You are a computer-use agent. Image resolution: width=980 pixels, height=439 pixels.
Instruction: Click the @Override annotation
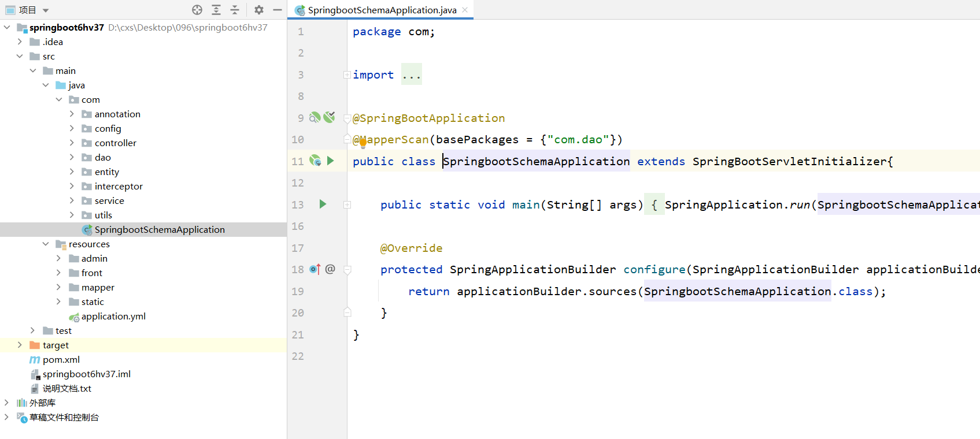tap(411, 248)
